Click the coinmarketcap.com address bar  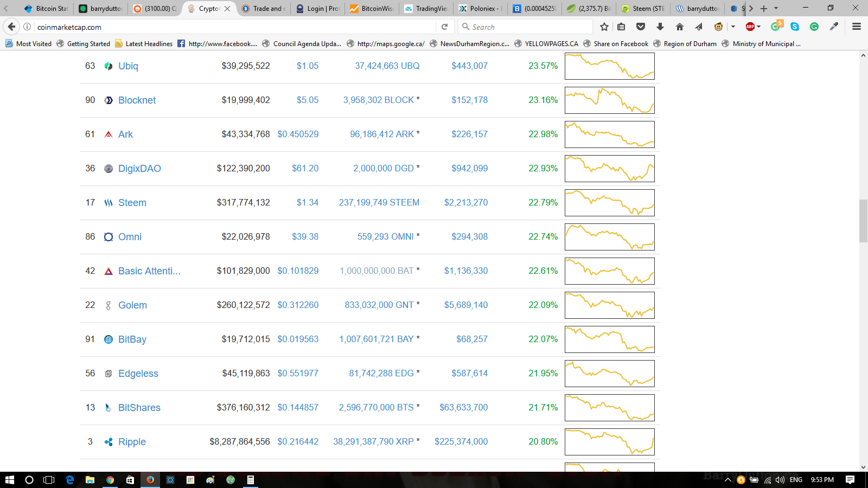(x=233, y=27)
